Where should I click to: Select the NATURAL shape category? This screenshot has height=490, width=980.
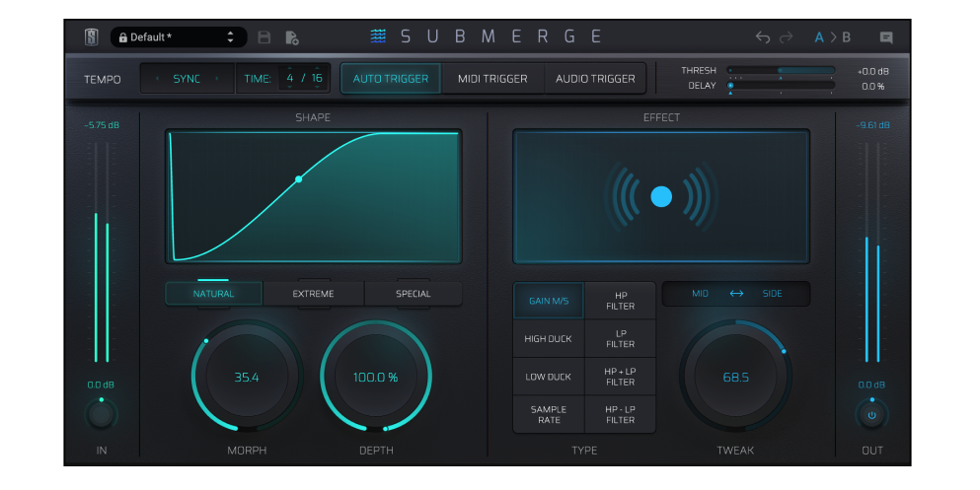(214, 294)
